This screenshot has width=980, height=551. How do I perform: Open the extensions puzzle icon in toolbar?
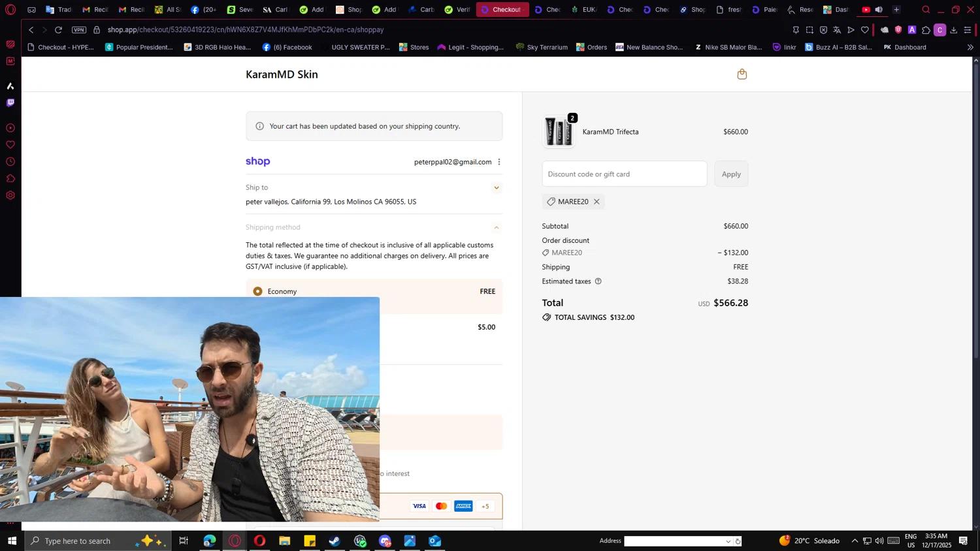point(926,30)
